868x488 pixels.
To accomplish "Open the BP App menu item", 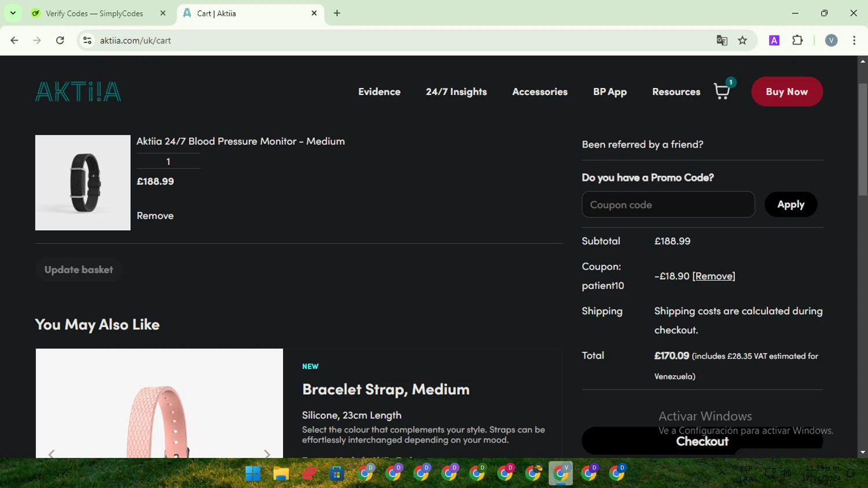I will 610,91.
